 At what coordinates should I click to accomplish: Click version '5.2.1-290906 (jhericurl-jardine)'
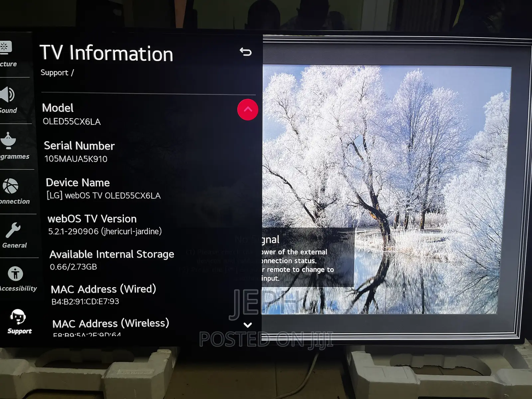[105, 231]
